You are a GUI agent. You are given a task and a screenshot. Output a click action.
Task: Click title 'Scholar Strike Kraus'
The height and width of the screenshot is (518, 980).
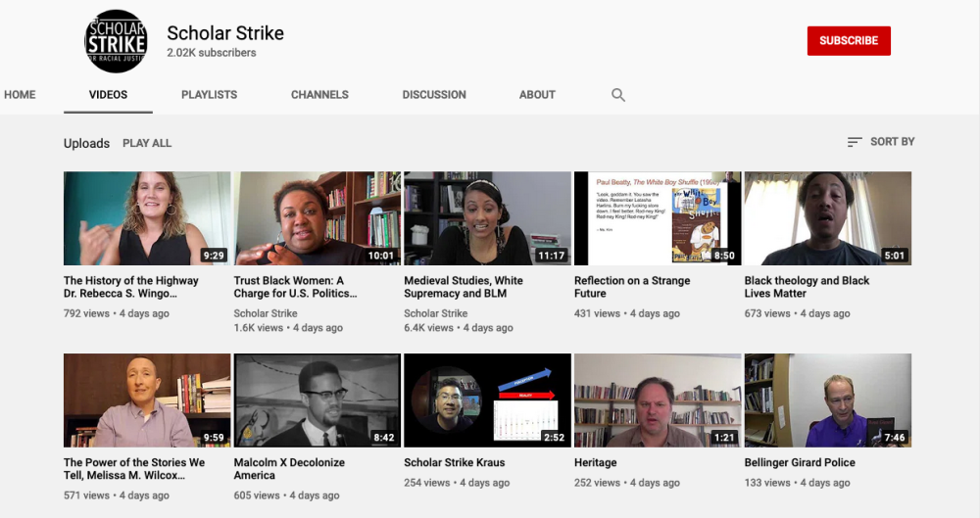tap(455, 462)
